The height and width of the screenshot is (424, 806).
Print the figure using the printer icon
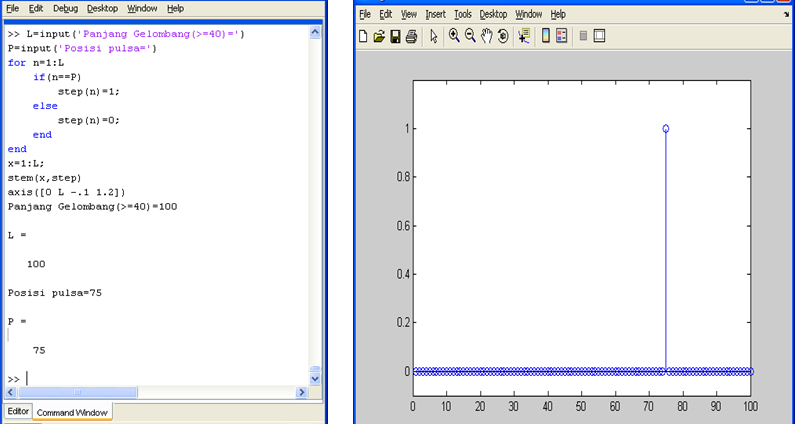pyautogui.click(x=411, y=36)
